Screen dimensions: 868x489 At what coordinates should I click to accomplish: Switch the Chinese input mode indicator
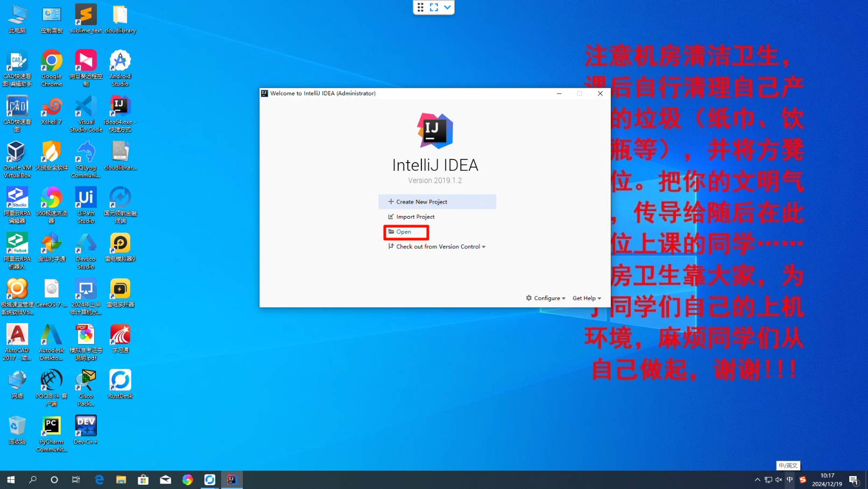pyautogui.click(x=789, y=480)
